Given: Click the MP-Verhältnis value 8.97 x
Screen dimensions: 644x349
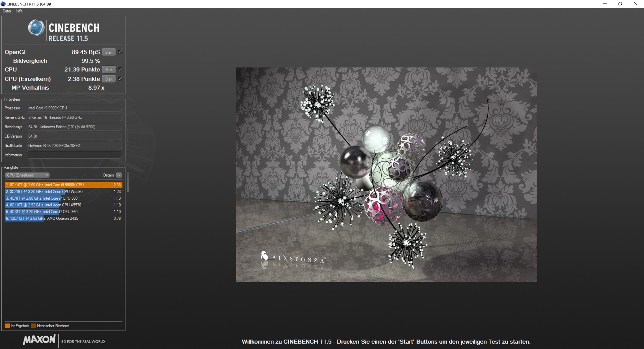Looking at the screenshot, I should pos(96,88).
